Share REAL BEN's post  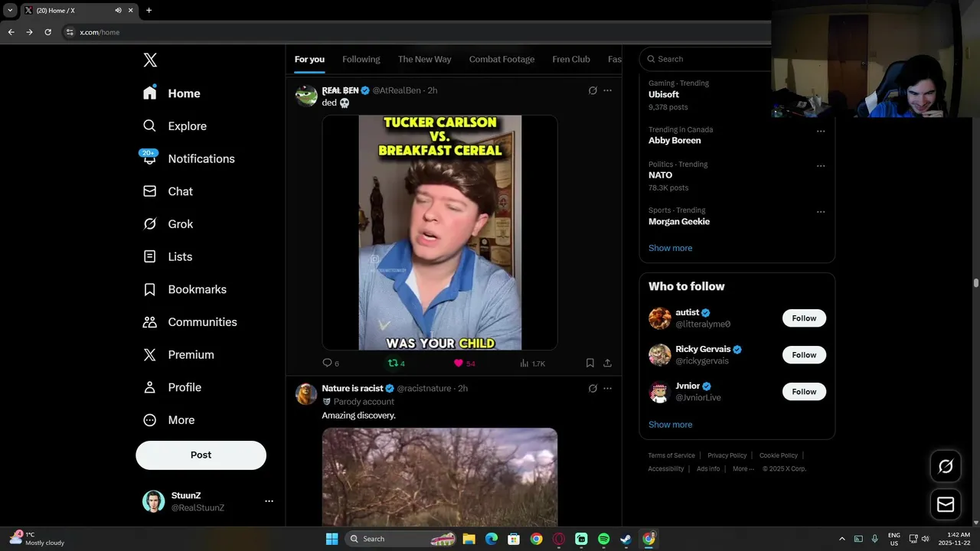point(607,363)
